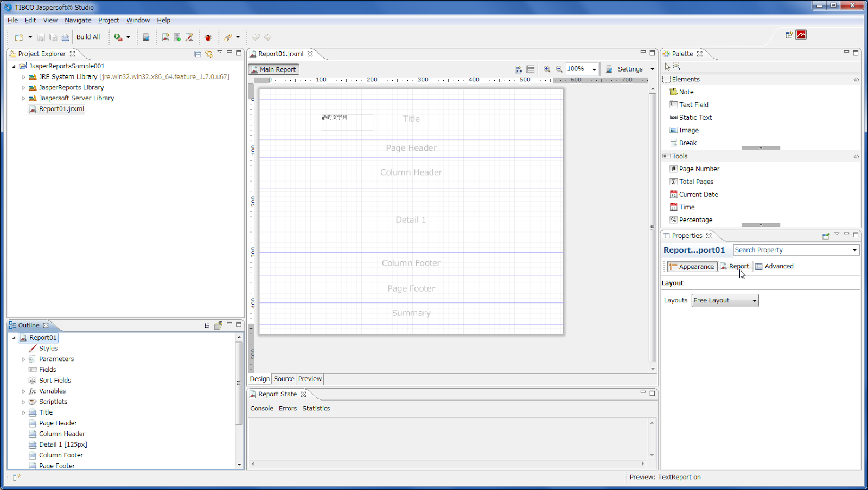Pick the Text Field element in Palette
The height and width of the screenshot is (490, 868).
click(689, 105)
